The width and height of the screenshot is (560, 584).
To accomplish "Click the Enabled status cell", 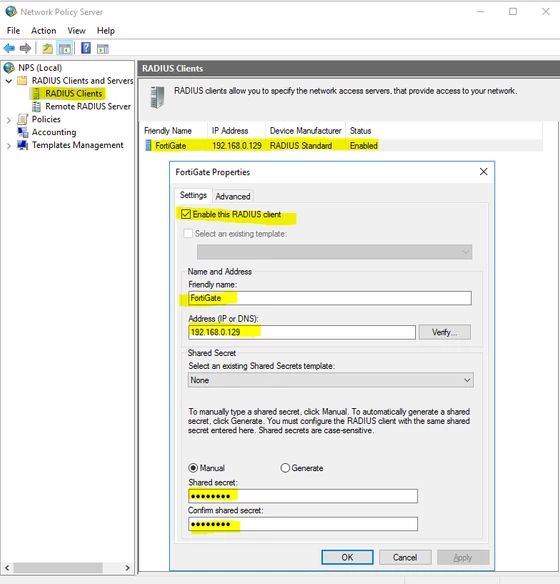I will click(x=364, y=146).
